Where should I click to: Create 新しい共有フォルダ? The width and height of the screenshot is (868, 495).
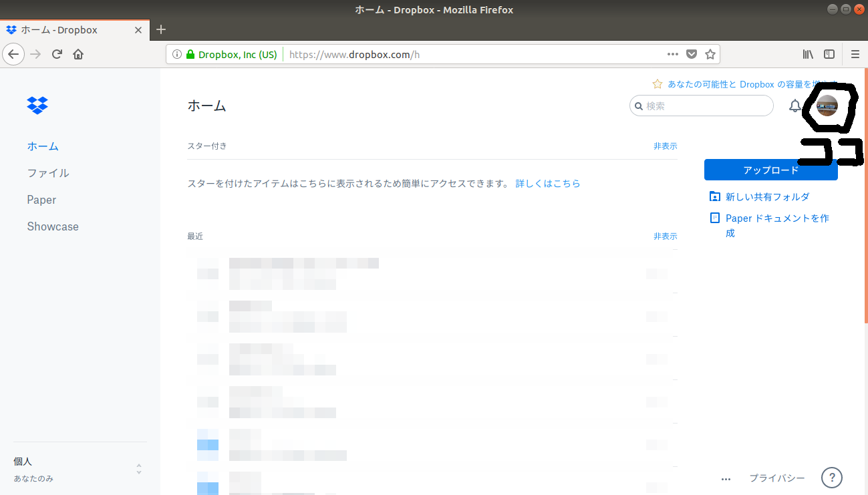(767, 196)
